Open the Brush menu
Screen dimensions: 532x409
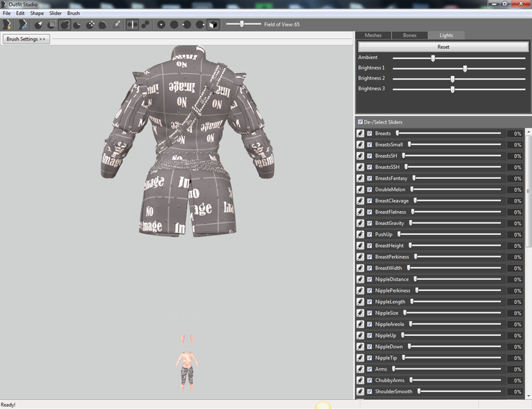[x=73, y=13]
